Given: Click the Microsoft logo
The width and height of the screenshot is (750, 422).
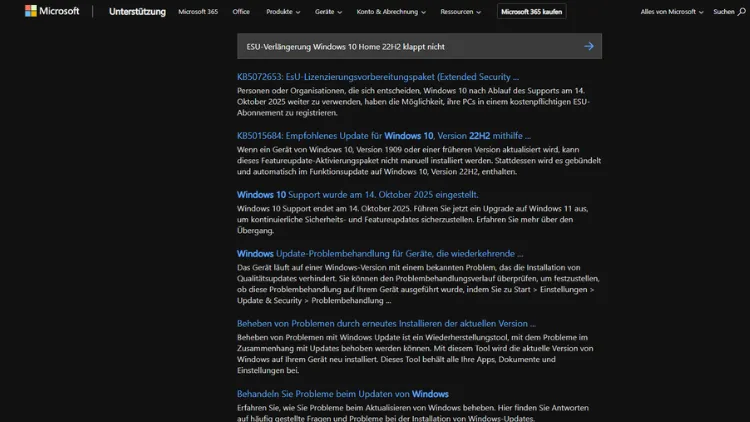Looking at the screenshot, I should click(45, 12).
